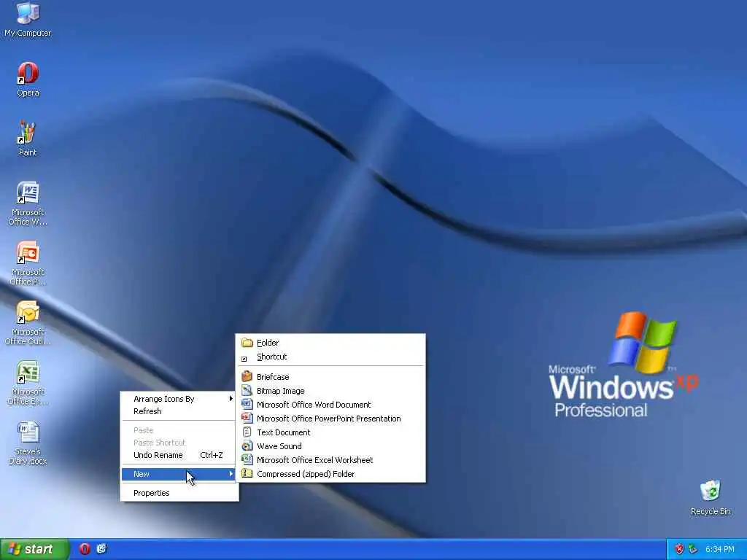Select the Opera desktop shortcut
The height and width of the screenshot is (560, 747).
[x=28, y=79]
